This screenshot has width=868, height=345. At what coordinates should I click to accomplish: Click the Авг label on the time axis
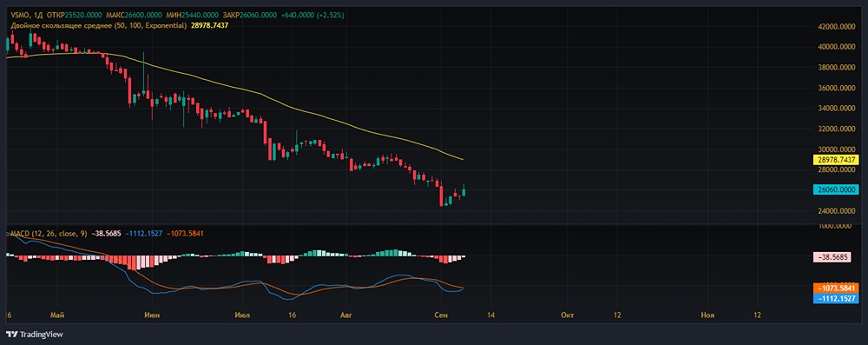pyautogui.click(x=346, y=315)
